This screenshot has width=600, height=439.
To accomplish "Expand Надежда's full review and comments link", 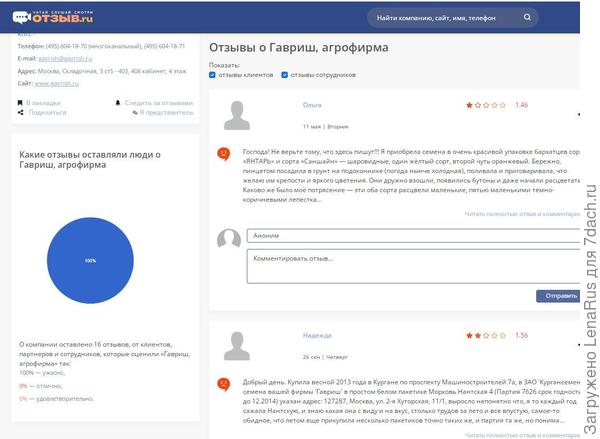I will point(522,433).
